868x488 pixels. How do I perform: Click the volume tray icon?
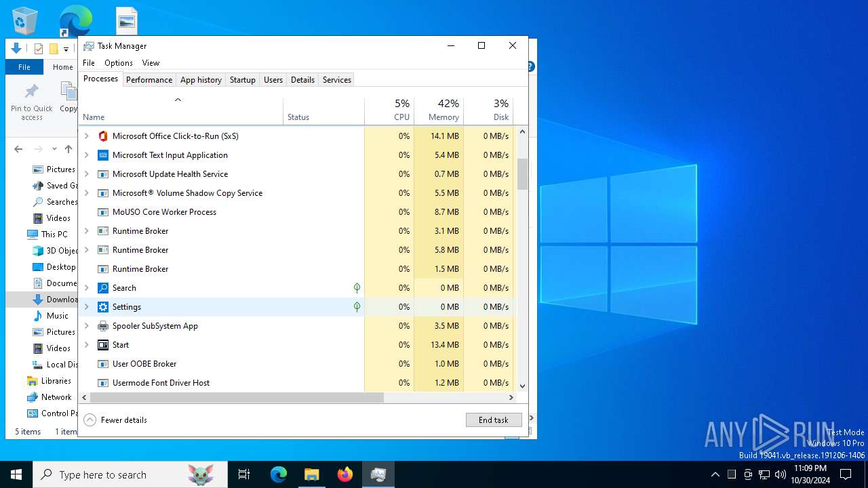[781, 474]
